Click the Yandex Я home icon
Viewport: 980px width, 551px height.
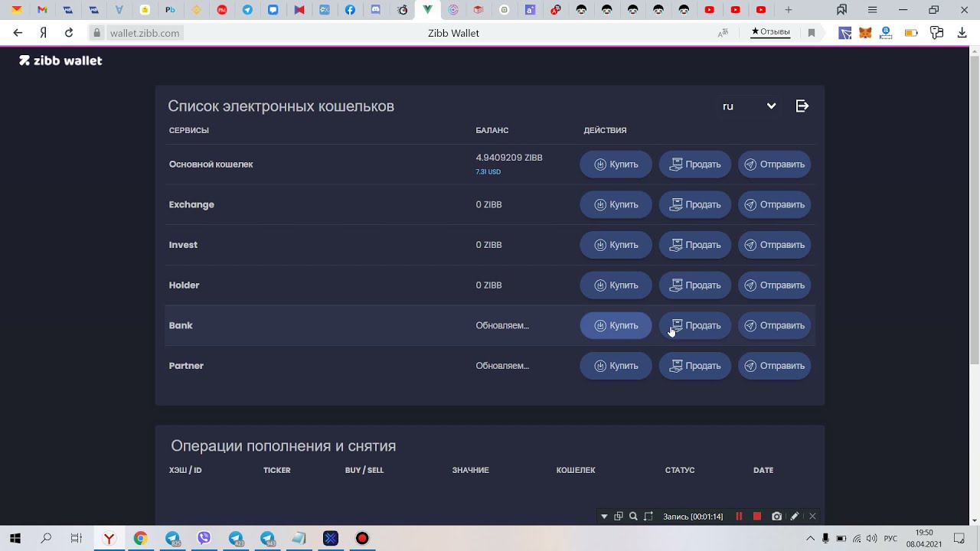point(44,33)
